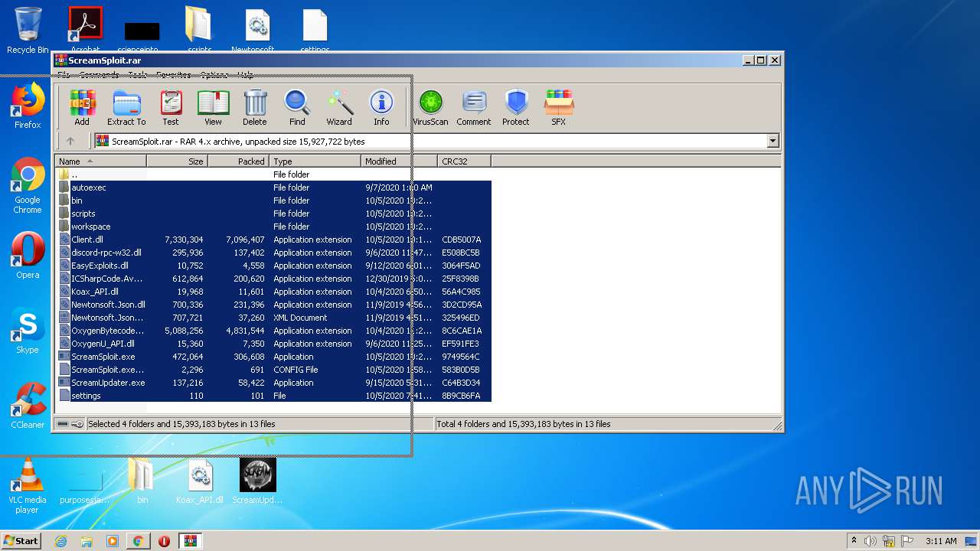
Task: Open Google Chrome desktop shortcut
Action: tap(28, 185)
